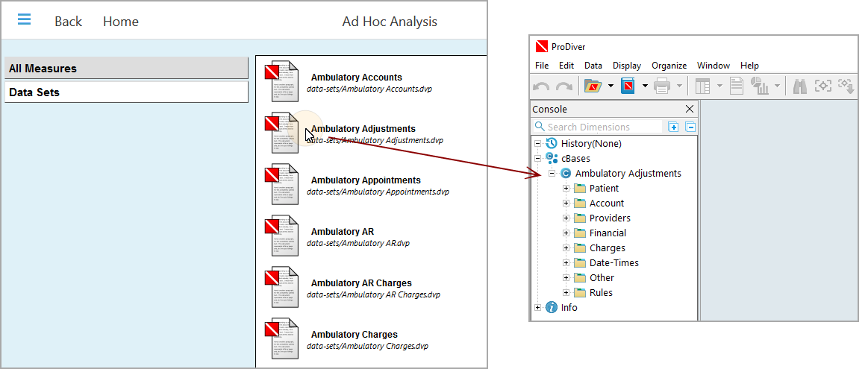Open the File menu in ProDiver
868x369 pixels.
pos(542,66)
